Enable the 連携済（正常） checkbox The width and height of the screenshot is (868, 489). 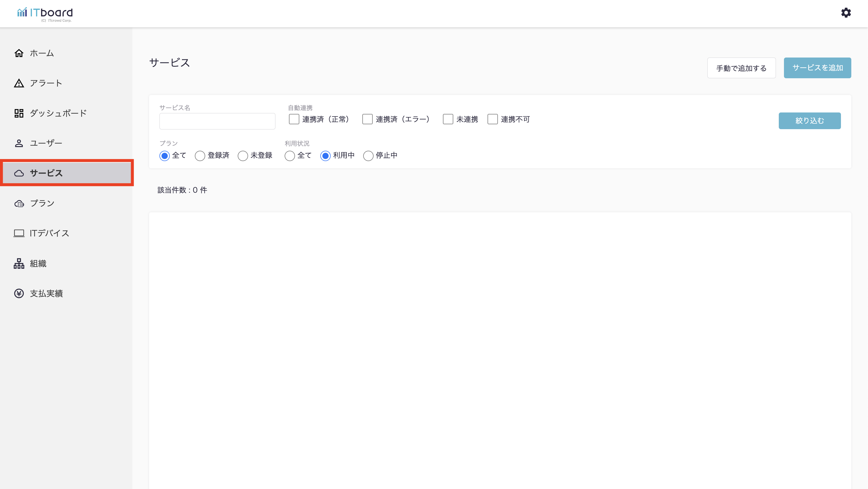click(x=294, y=119)
